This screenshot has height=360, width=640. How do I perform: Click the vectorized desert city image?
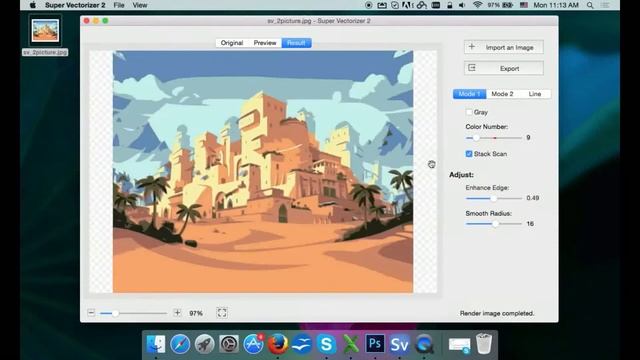pyautogui.click(x=263, y=171)
